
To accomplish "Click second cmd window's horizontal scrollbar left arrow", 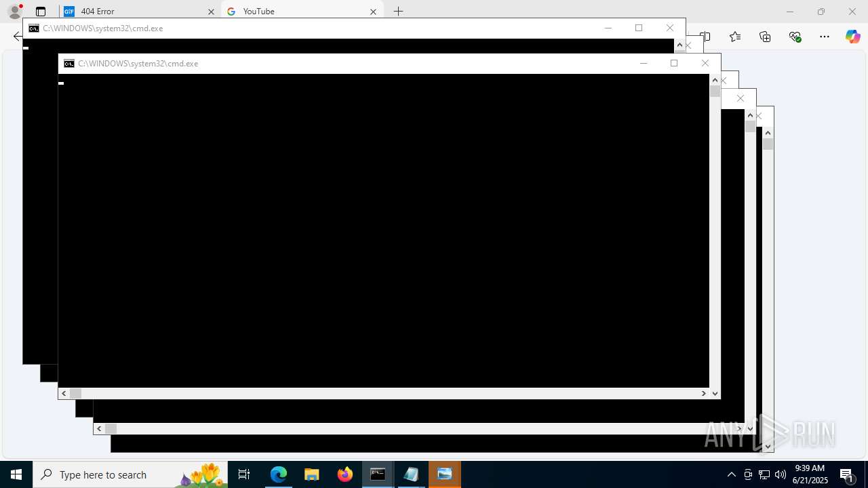I will pyautogui.click(x=100, y=428).
